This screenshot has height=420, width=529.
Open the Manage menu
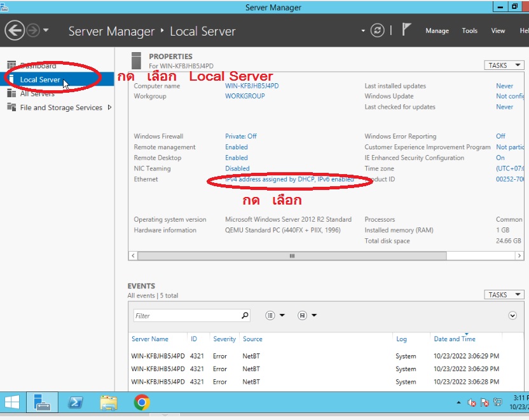(x=437, y=30)
